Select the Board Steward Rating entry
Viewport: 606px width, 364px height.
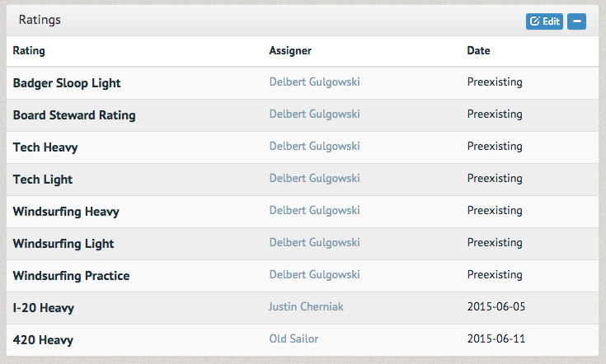[x=74, y=115]
